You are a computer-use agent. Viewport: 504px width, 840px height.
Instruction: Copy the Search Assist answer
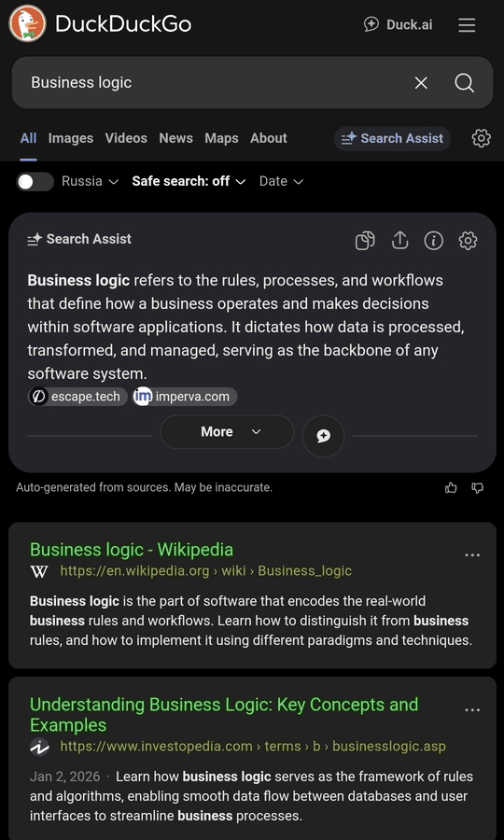[365, 241]
